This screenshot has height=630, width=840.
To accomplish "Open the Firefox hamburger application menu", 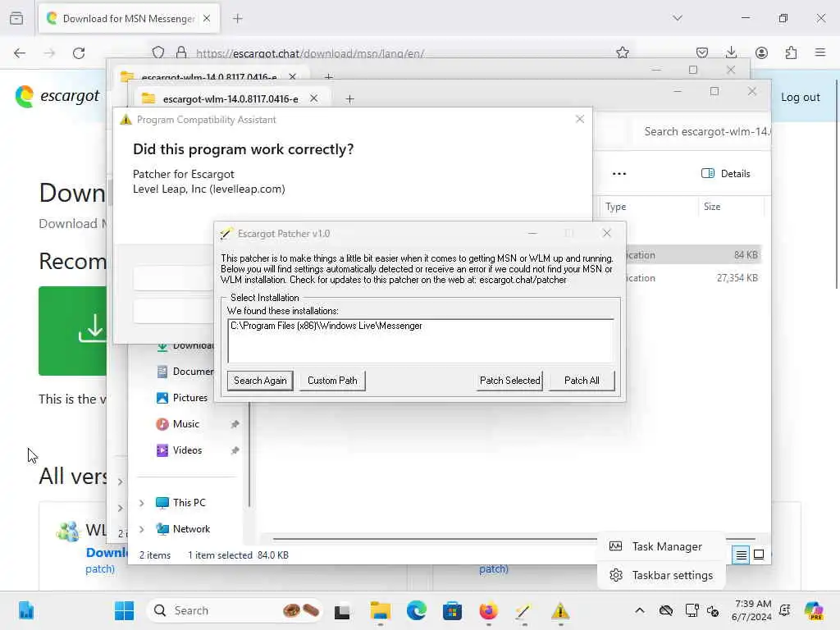I will click(820, 52).
